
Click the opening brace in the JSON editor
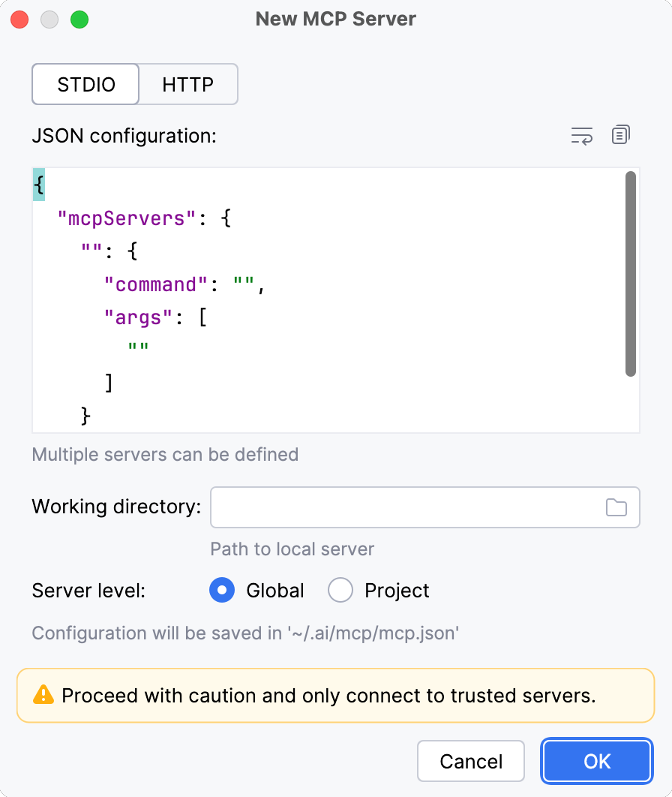(x=37, y=185)
